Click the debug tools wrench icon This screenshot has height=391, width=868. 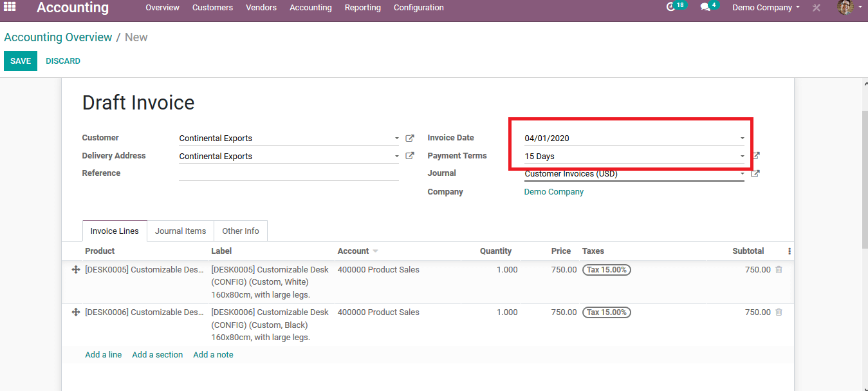click(816, 8)
